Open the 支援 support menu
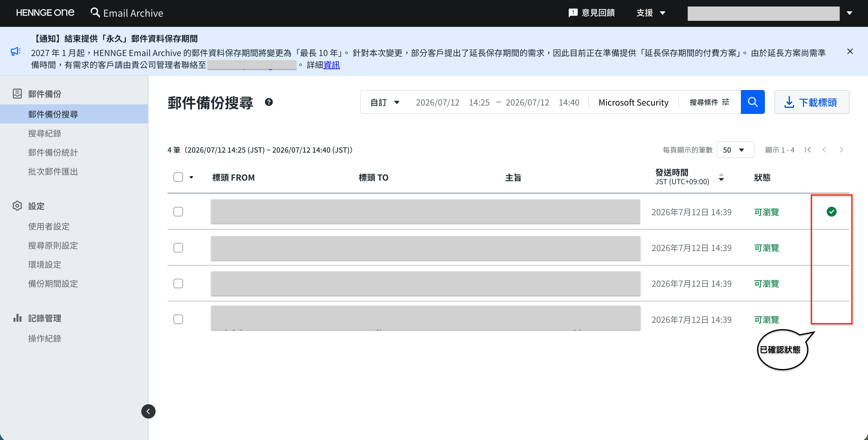This screenshot has width=868, height=440. 651,13
